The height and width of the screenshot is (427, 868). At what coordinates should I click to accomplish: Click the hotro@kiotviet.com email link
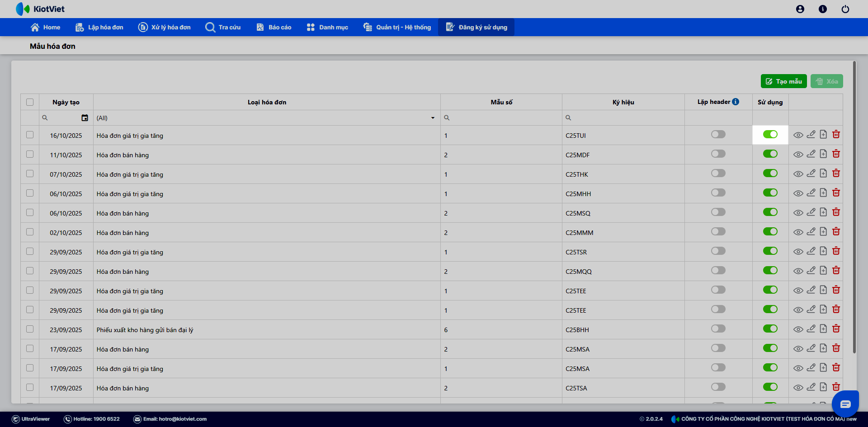click(170, 419)
